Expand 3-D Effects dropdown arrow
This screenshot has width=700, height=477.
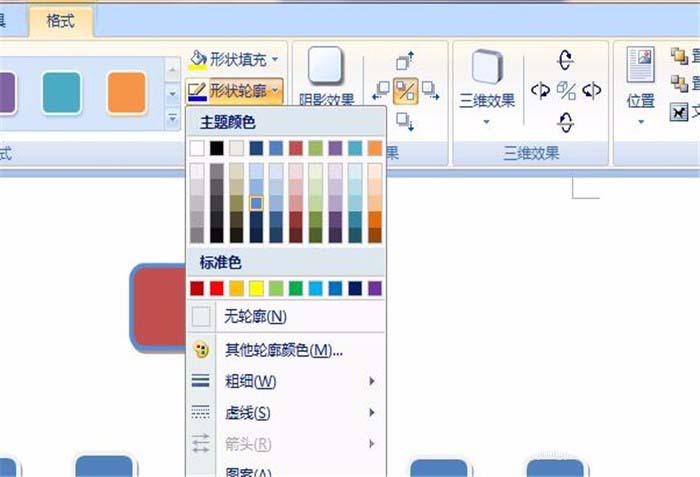point(487,122)
